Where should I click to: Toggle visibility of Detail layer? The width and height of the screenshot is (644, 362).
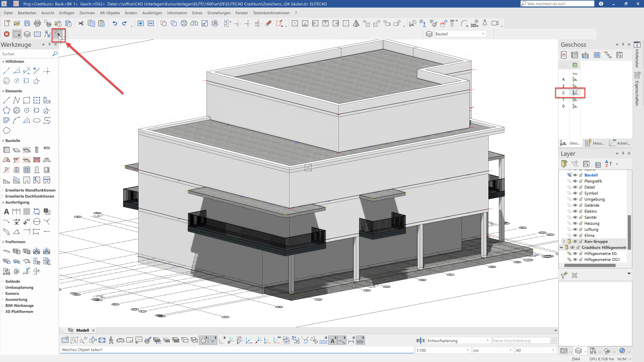[x=575, y=187]
